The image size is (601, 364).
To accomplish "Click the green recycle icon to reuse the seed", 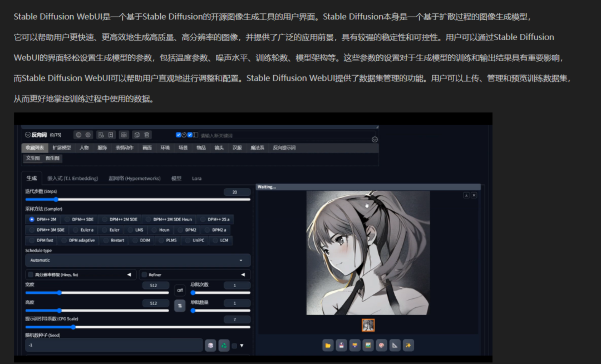I will point(224,345).
